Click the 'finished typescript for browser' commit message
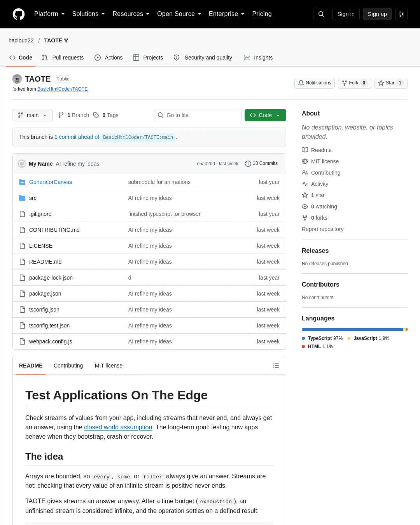 (164, 214)
